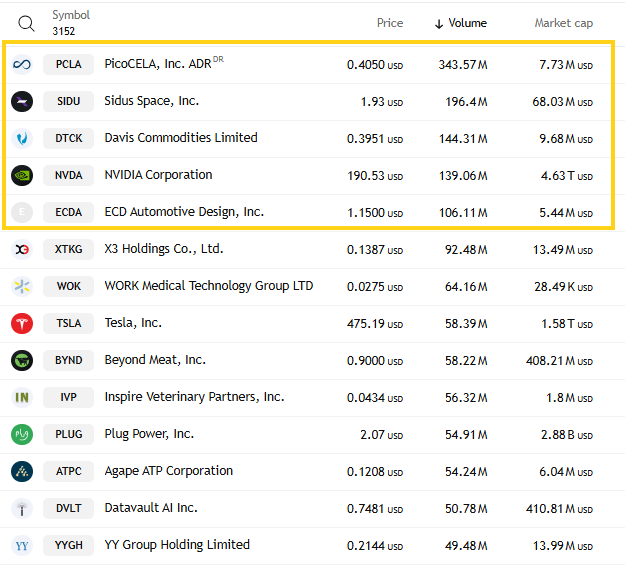Select Plug Power, Inc. company name
Image resolution: width=625 pixels, height=571 pixels.
pos(149,434)
